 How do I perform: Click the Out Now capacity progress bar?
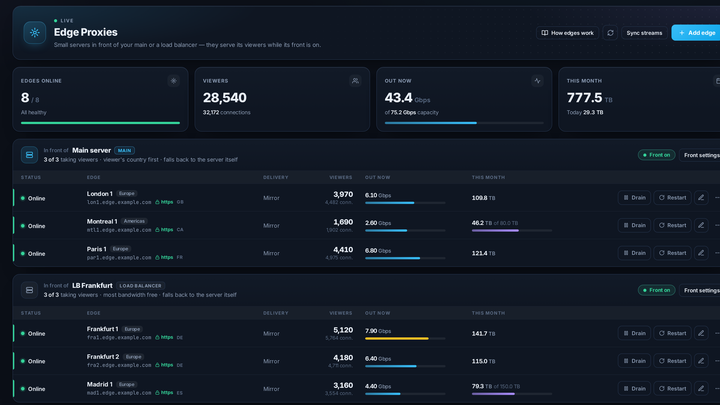[464, 123]
